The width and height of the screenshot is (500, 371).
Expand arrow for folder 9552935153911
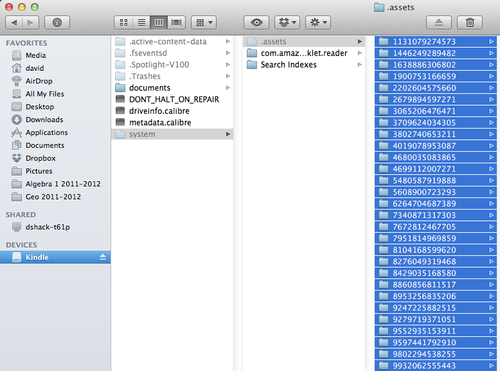491,331
